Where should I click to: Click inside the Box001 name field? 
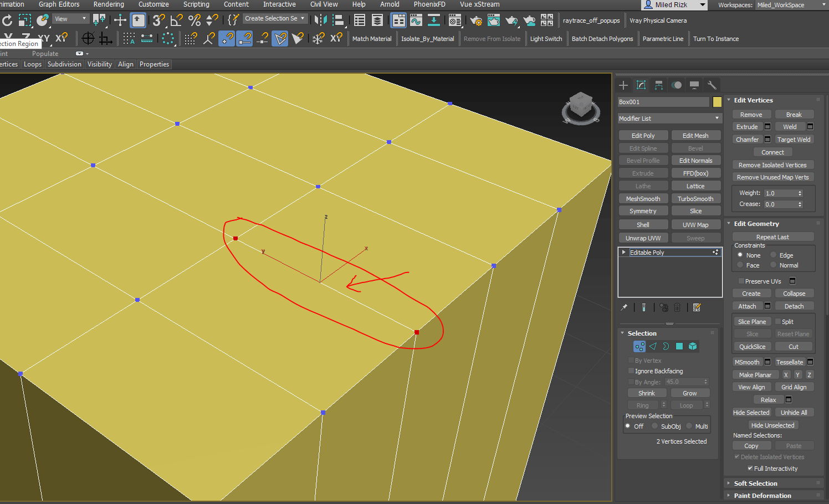665,101
